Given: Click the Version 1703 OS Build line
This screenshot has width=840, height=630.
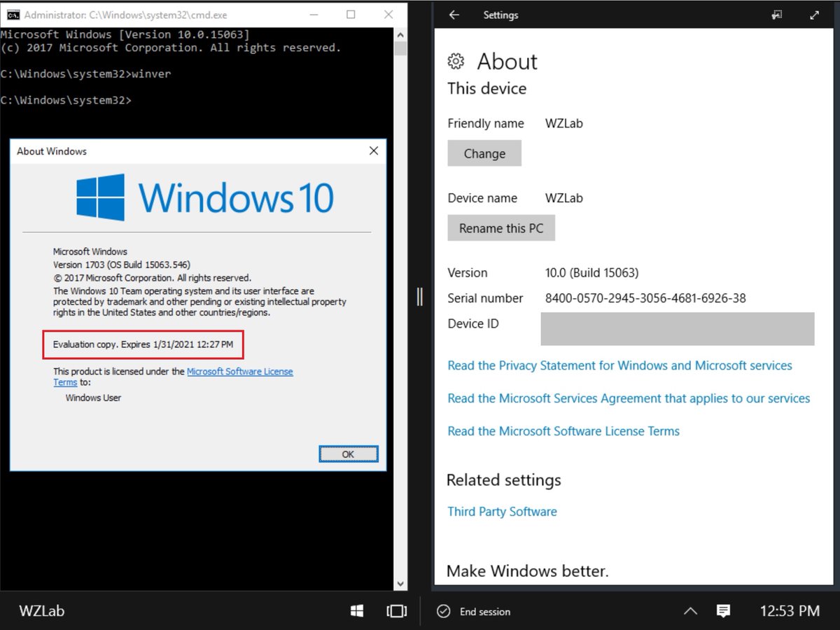Looking at the screenshot, I should click(x=121, y=265).
